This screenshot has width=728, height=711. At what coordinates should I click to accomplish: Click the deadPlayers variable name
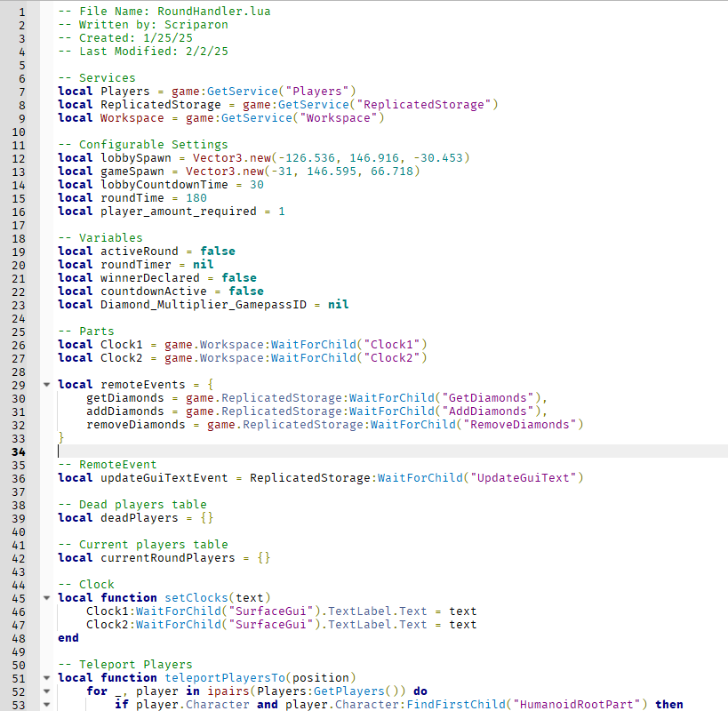coord(140,518)
